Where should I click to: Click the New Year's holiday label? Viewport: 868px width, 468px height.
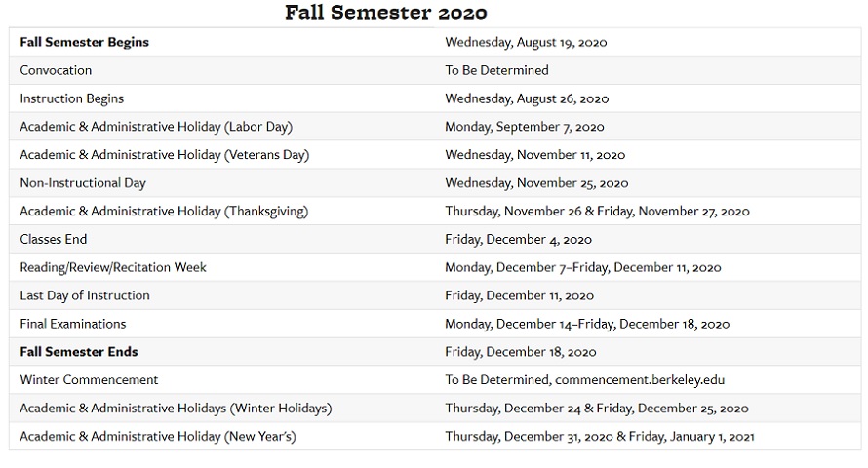(158, 437)
